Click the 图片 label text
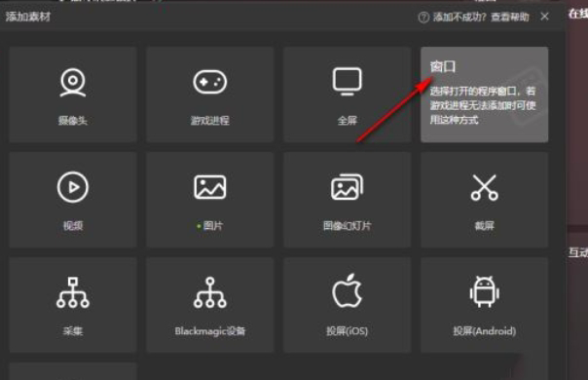 (x=212, y=226)
